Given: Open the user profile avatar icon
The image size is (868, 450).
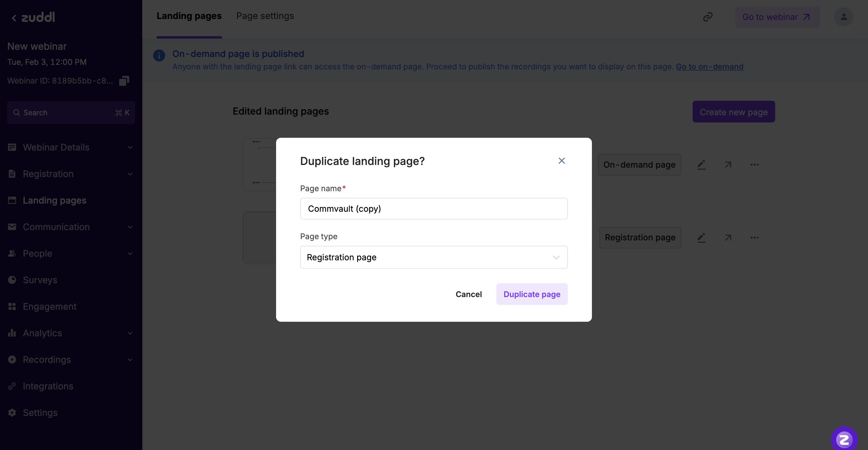Looking at the screenshot, I should click(x=843, y=17).
